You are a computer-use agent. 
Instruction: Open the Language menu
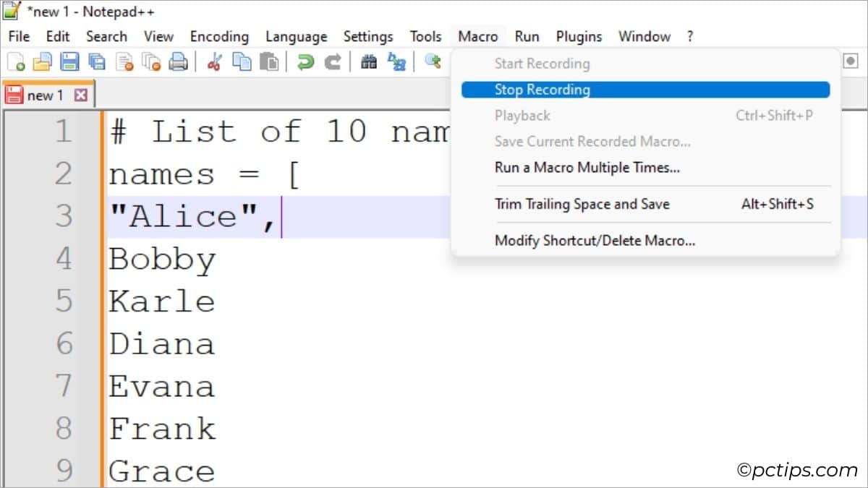click(296, 36)
